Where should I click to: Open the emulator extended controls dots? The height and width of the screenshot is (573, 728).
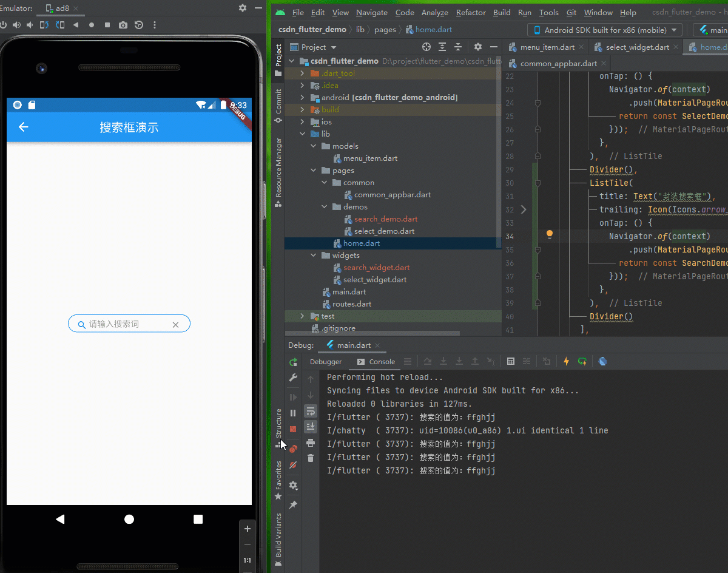[155, 25]
